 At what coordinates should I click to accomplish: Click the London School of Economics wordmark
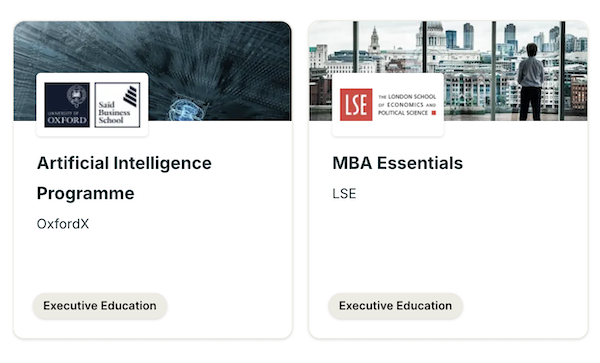407,105
